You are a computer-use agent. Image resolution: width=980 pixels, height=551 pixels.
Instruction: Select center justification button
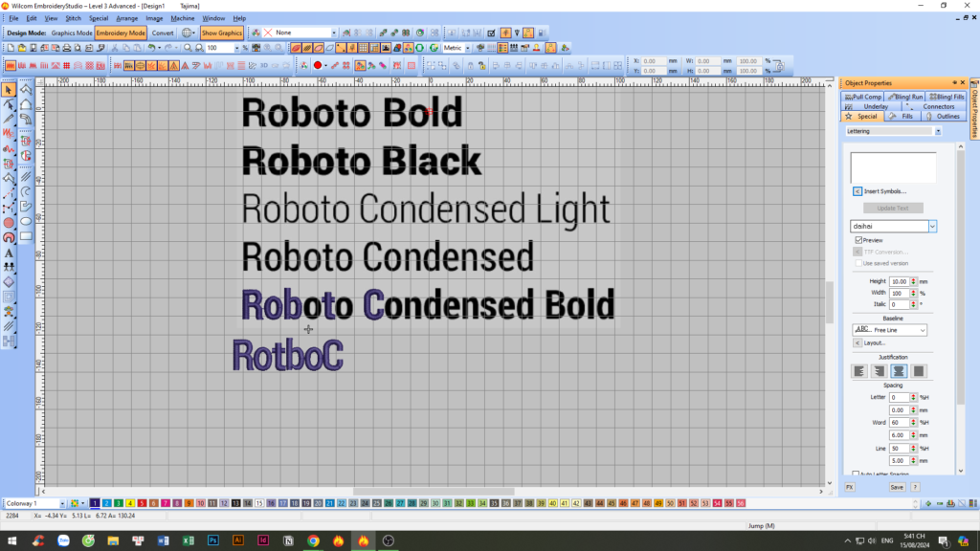pyautogui.click(x=899, y=371)
